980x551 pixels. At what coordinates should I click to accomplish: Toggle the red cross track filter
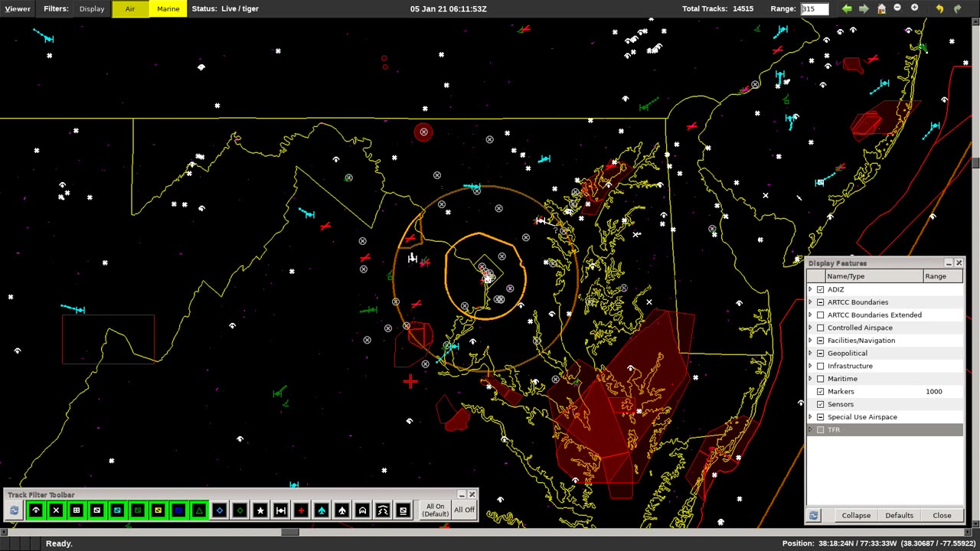(301, 510)
